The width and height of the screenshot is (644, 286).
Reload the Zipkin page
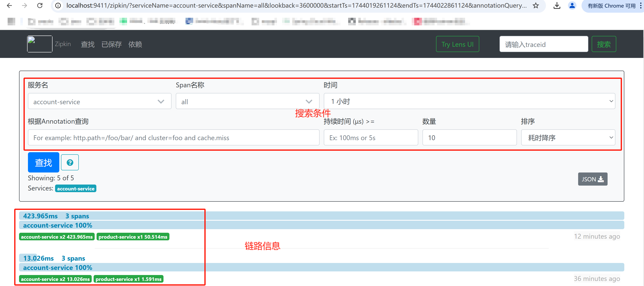point(40,5)
